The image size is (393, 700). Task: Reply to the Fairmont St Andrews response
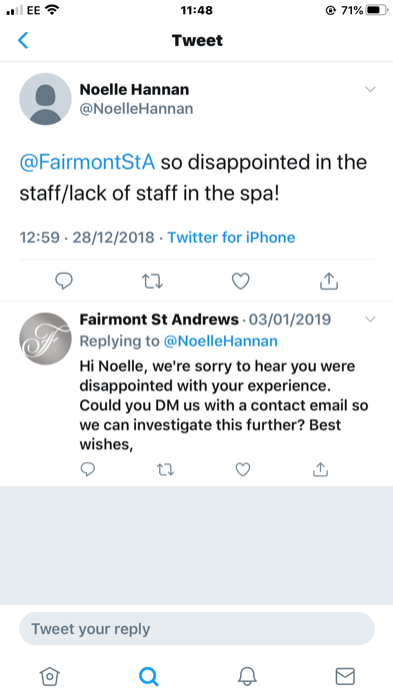point(88,469)
